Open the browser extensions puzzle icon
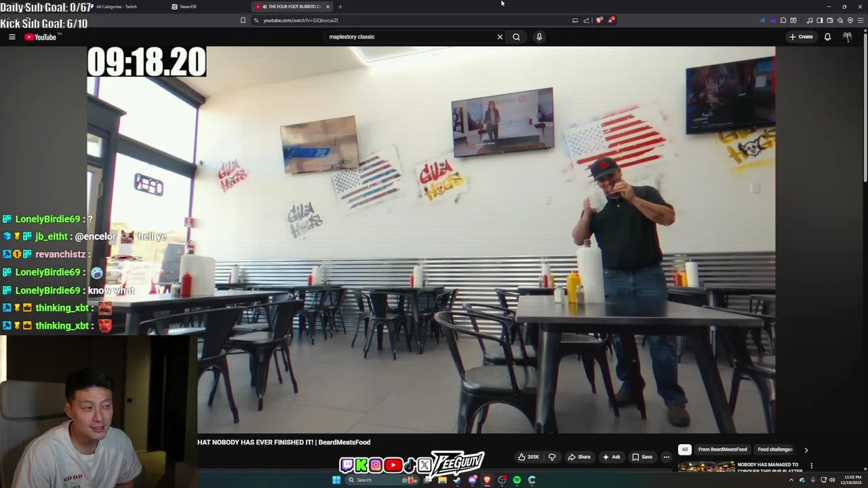 pos(783,20)
